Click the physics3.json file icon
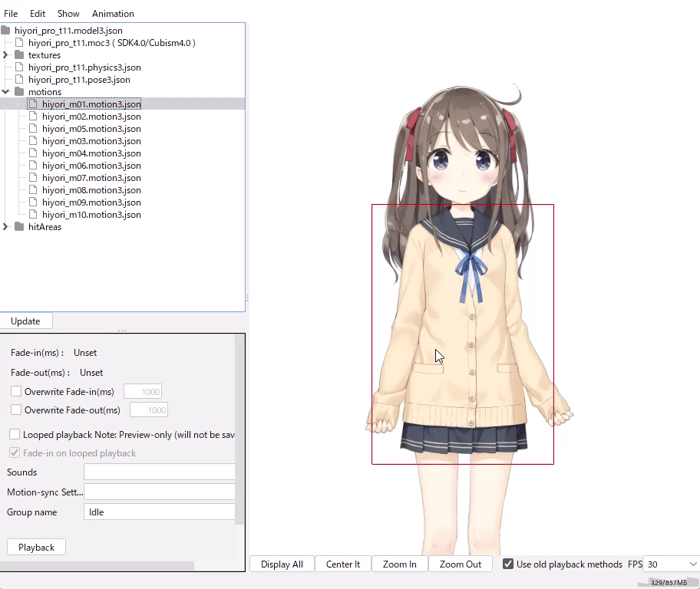Viewport: 700px width, 589px height. [x=20, y=67]
